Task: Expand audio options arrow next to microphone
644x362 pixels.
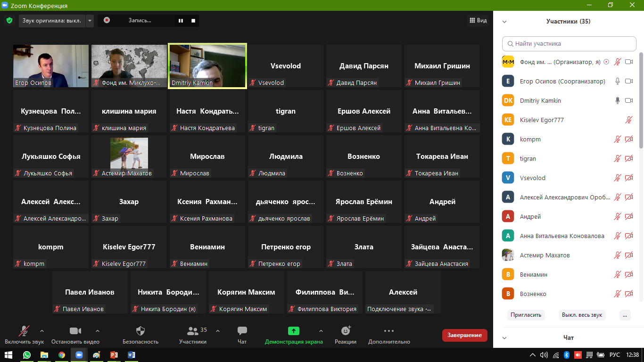Action: (42, 331)
